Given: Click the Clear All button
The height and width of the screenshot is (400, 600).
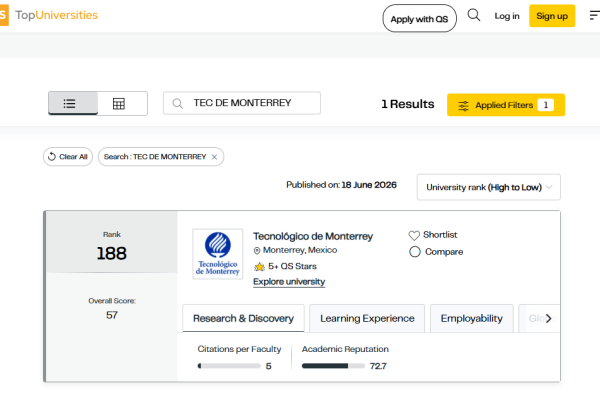Looking at the screenshot, I should (68, 157).
